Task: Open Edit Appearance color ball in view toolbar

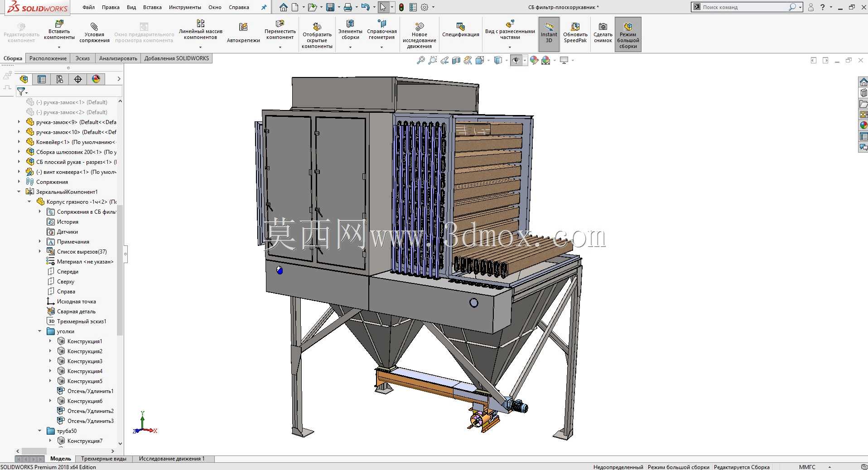Action: pos(534,60)
